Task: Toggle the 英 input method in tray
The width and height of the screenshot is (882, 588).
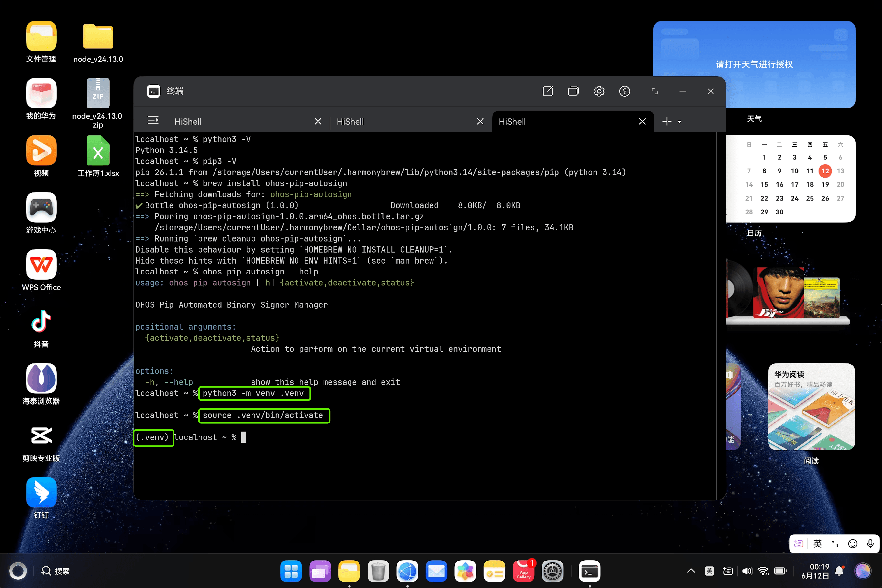Action: [709, 571]
